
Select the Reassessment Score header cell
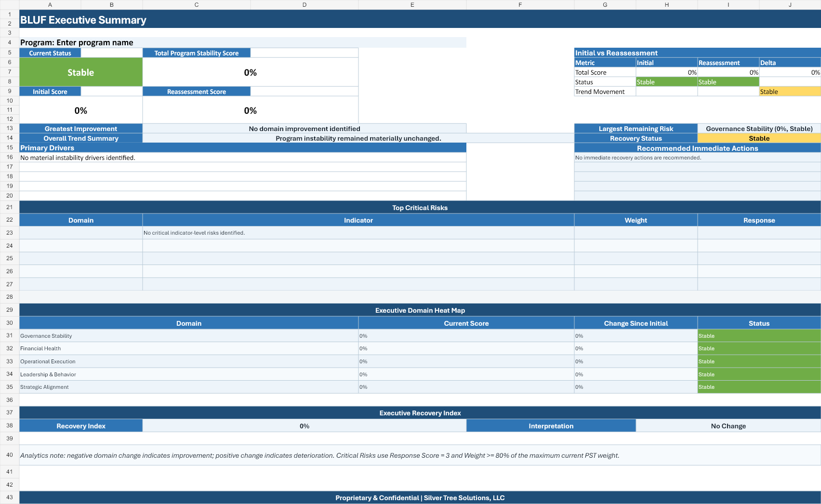click(197, 92)
